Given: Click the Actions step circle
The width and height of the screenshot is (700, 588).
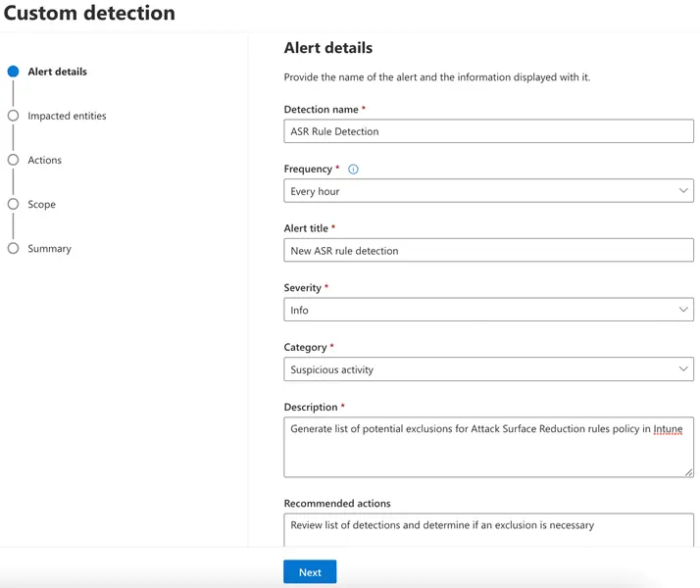Looking at the screenshot, I should (x=13, y=160).
